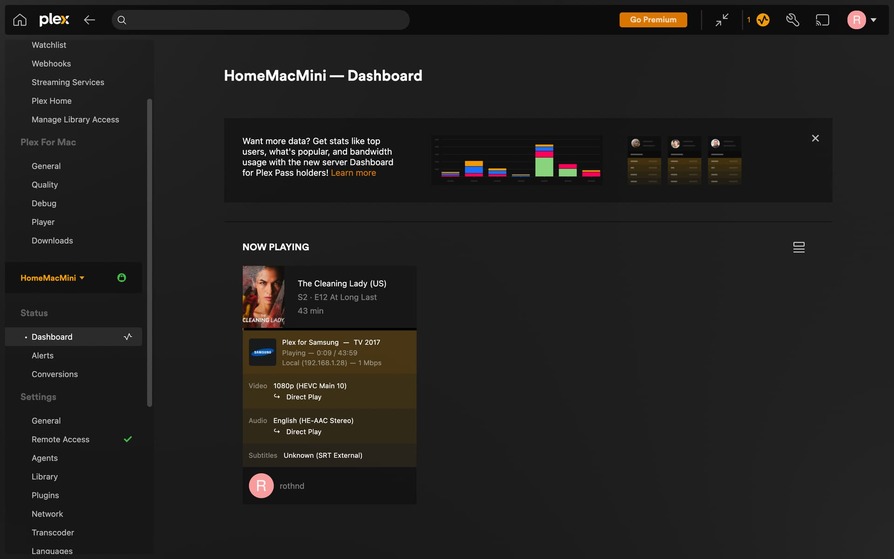
Task: Click Video 1080p (HEVC Main 10) text
Action: 310,386
